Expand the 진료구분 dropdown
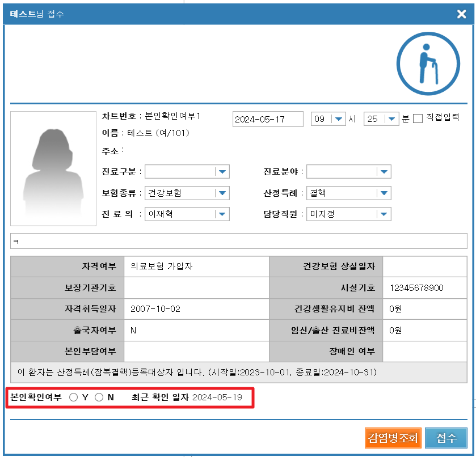Viewport: 476px width, 457px height. [x=222, y=172]
